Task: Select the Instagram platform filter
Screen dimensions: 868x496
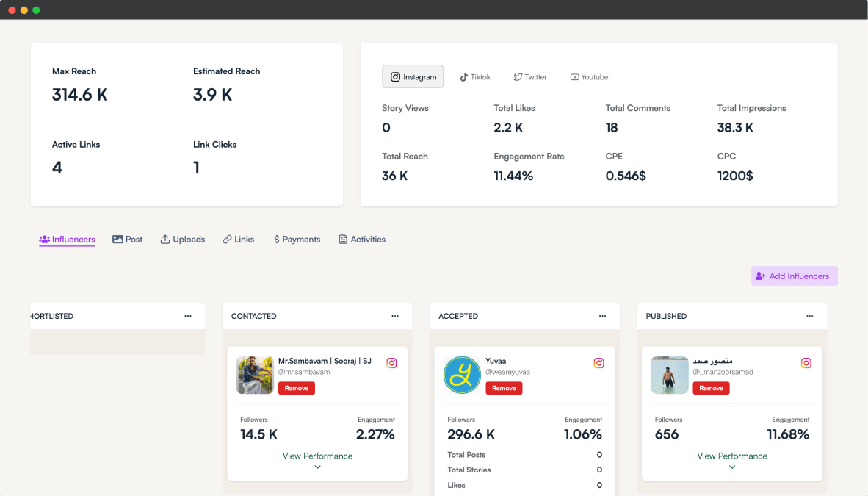Action: 413,76
